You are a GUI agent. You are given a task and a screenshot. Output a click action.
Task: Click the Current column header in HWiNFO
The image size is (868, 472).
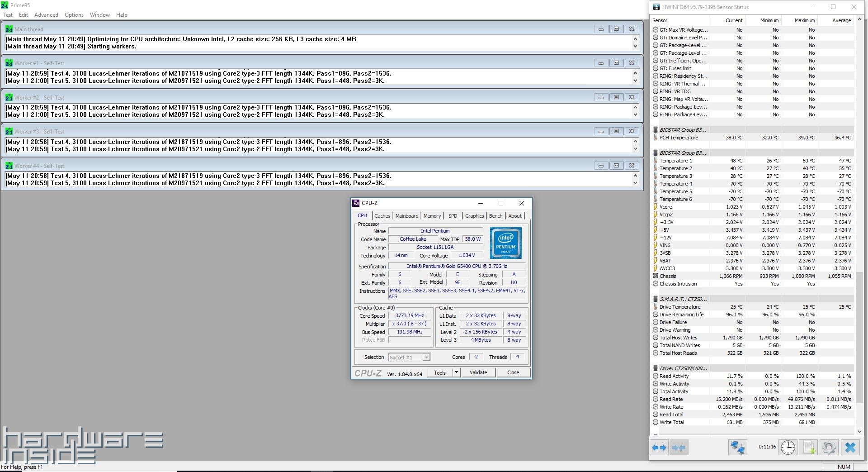coord(727,20)
